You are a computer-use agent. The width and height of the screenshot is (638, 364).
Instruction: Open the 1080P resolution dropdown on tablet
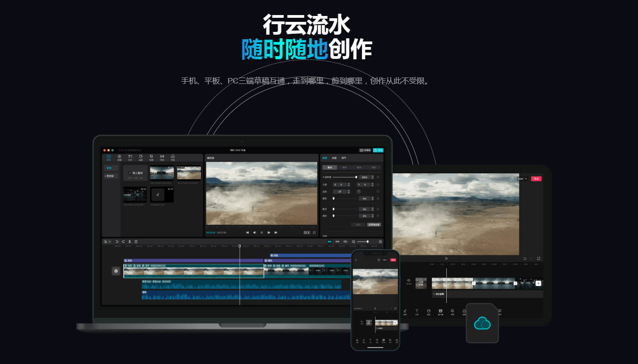click(x=523, y=179)
